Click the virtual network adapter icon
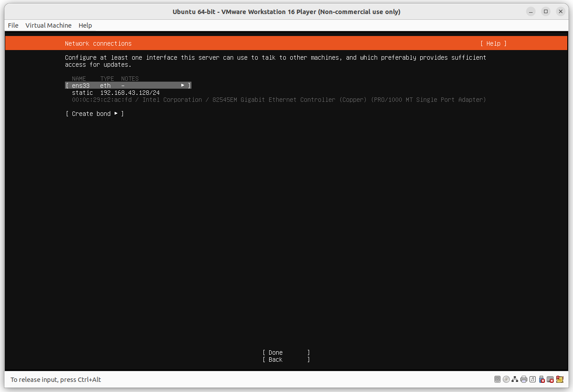The width and height of the screenshot is (573, 392). pos(515,379)
